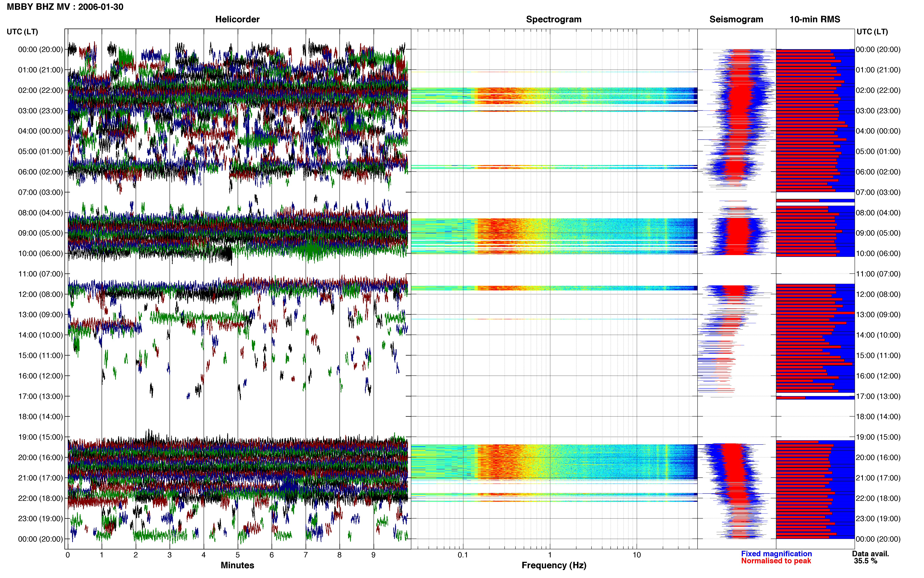The height and width of the screenshot is (578, 924).
Task: Click the left 09:00 (05:00) time label
Action: pyautogui.click(x=41, y=233)
